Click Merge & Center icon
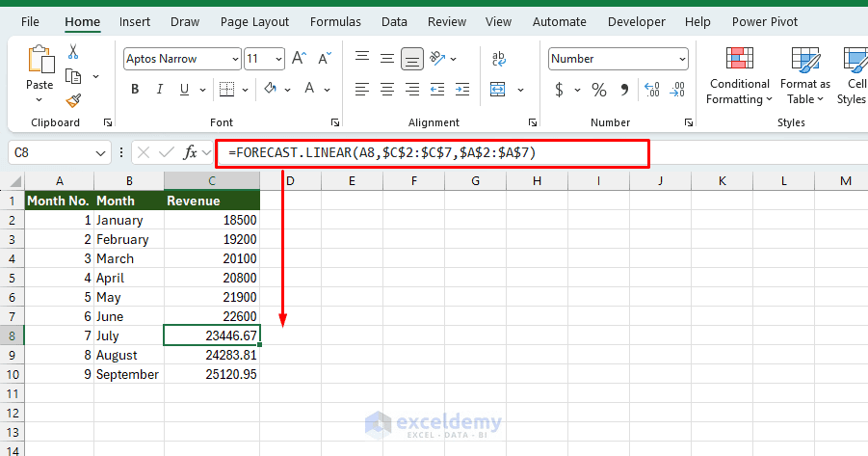Screen dimensions: 868x456 (498, 90)
